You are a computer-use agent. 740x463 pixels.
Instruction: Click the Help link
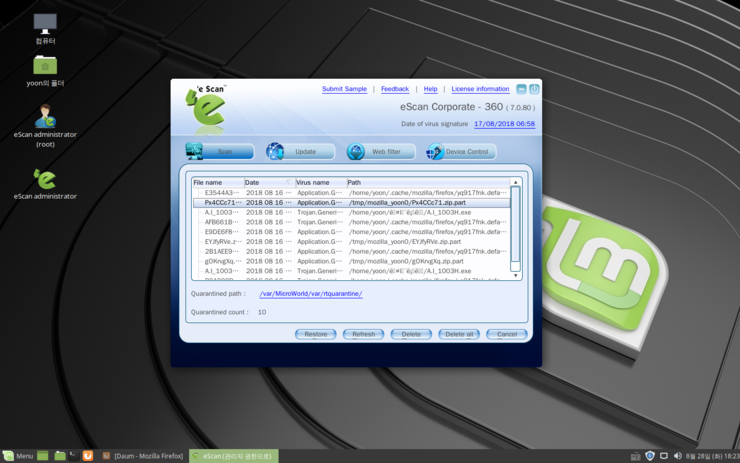[430, 89]
